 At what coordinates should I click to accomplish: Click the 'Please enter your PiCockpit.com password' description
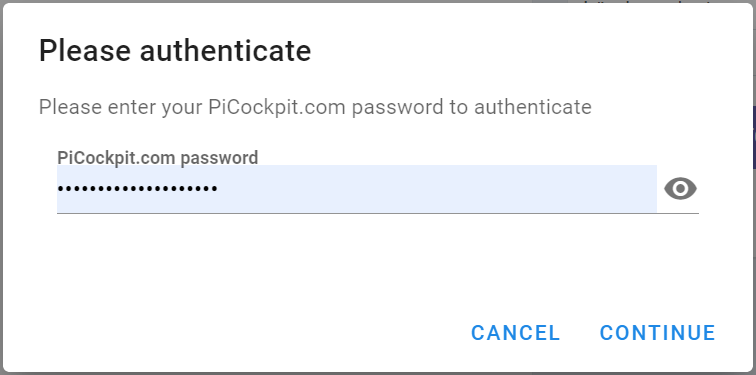click(x=315, y=107)
